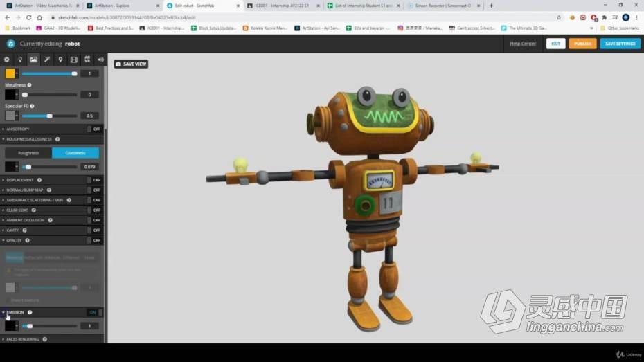Click the Cavity help question mark
Image resolution: width=644 pixels, height=362 pixels.
point(25,230)
